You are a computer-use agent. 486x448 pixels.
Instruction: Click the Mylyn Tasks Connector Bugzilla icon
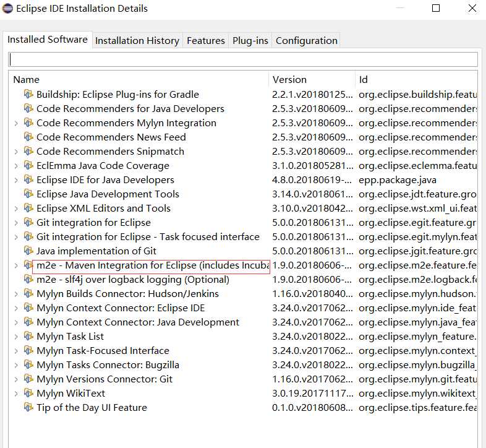pos(28,364)
